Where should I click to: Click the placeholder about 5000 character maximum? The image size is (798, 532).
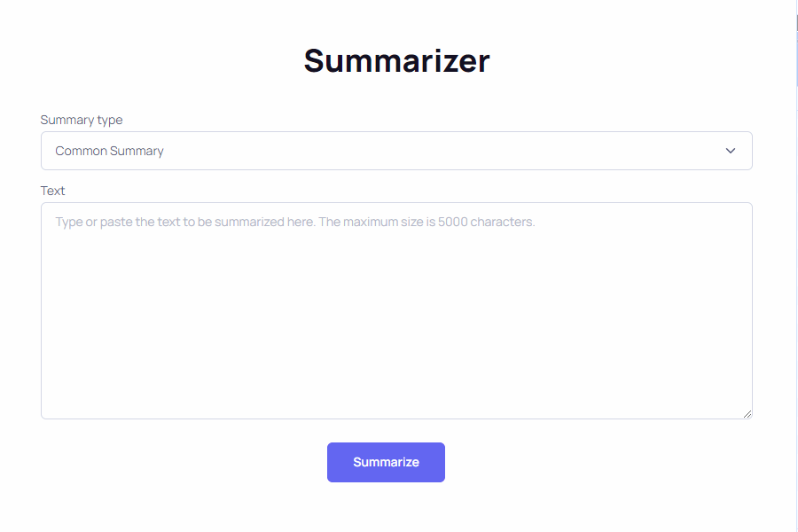[295, 222]
